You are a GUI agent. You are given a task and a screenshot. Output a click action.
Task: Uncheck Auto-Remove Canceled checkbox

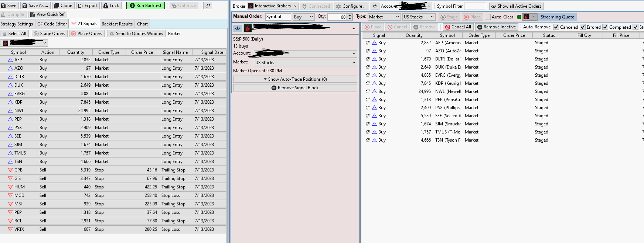coord(556,27)
